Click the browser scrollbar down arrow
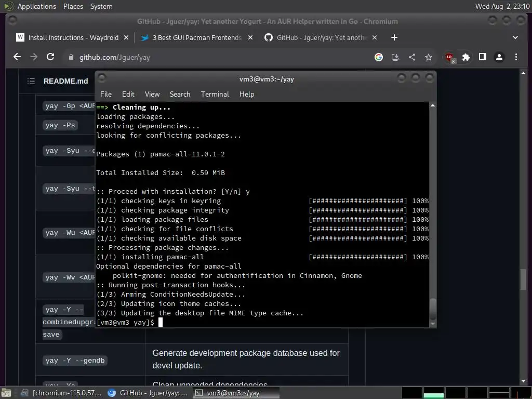 coord(523,381)
